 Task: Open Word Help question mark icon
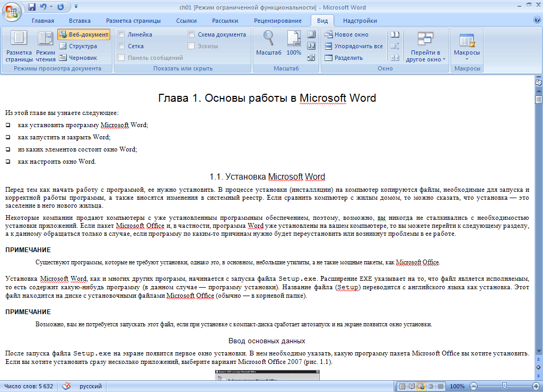tap(537, 20)
